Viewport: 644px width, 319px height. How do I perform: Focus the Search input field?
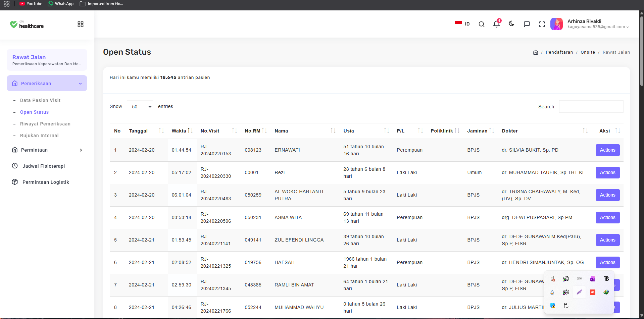pyautogui.click(x=591, y=107)
